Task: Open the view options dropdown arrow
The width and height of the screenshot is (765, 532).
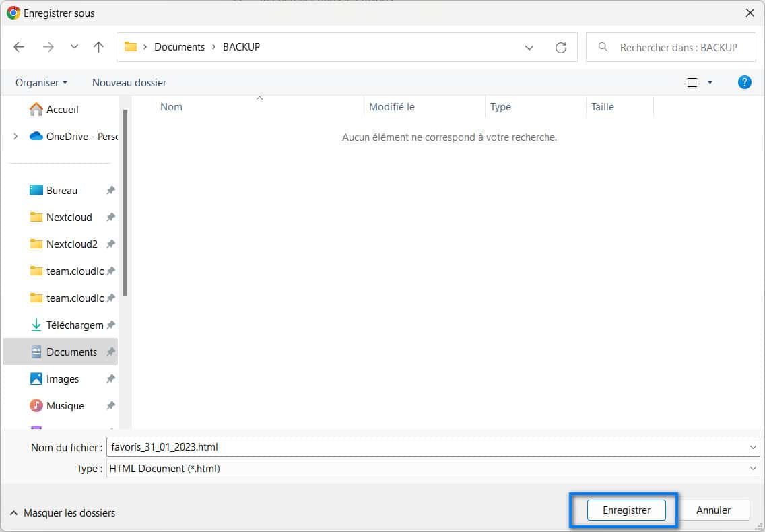Action: 710,82
